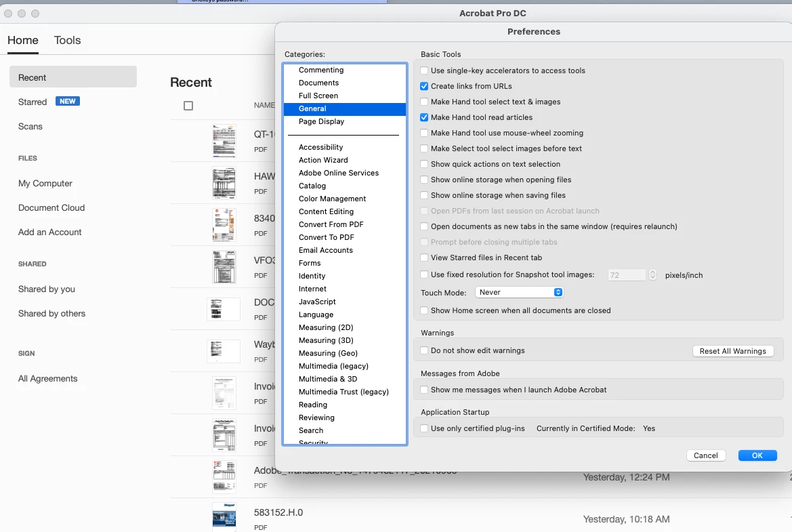Select General category
This screenshot has height=532, width=792.
pos(345,108)
